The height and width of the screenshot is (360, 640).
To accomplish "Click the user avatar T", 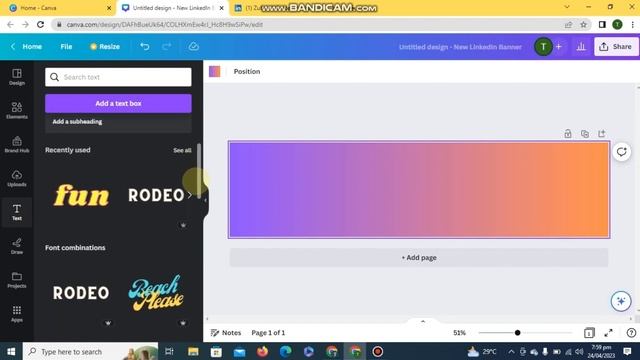I will pyautogui.click(x=543, y=47).
